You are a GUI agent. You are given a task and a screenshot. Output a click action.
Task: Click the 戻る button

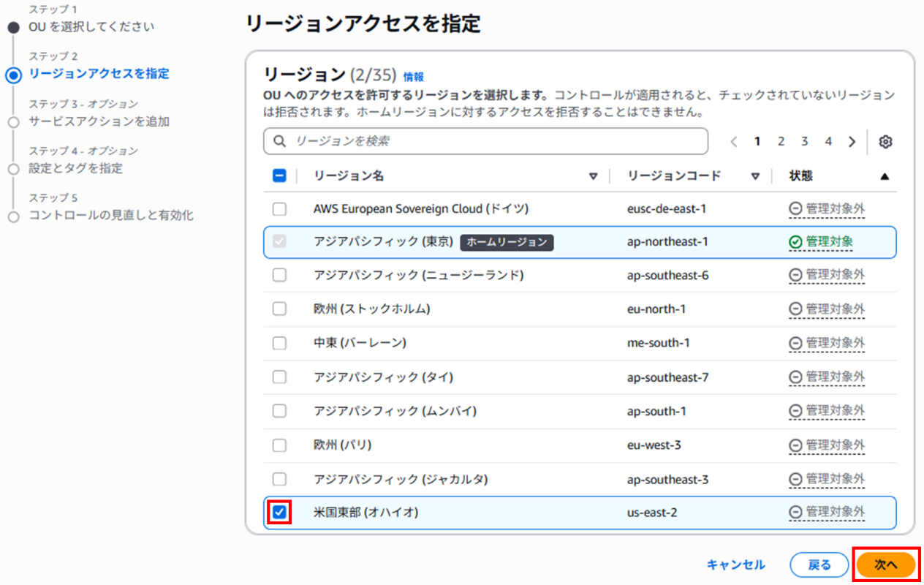(x=819, y=565)
